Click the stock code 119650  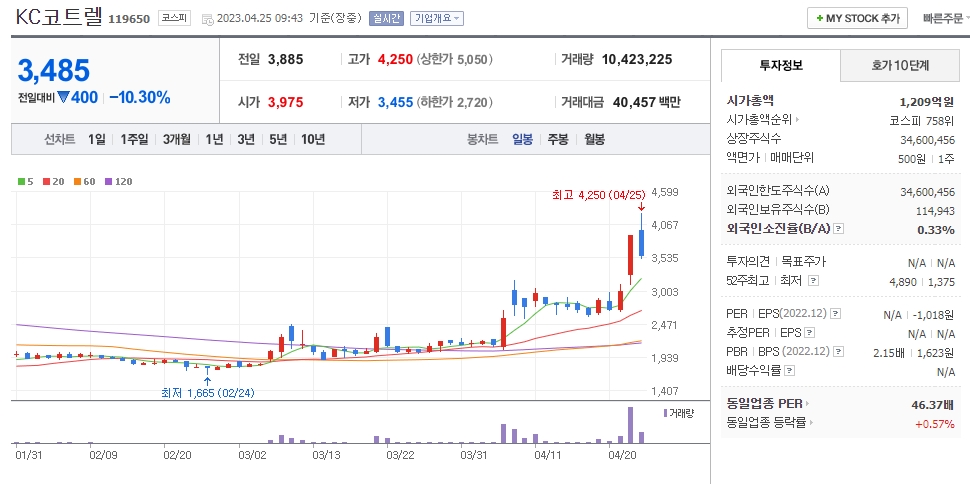129,19
